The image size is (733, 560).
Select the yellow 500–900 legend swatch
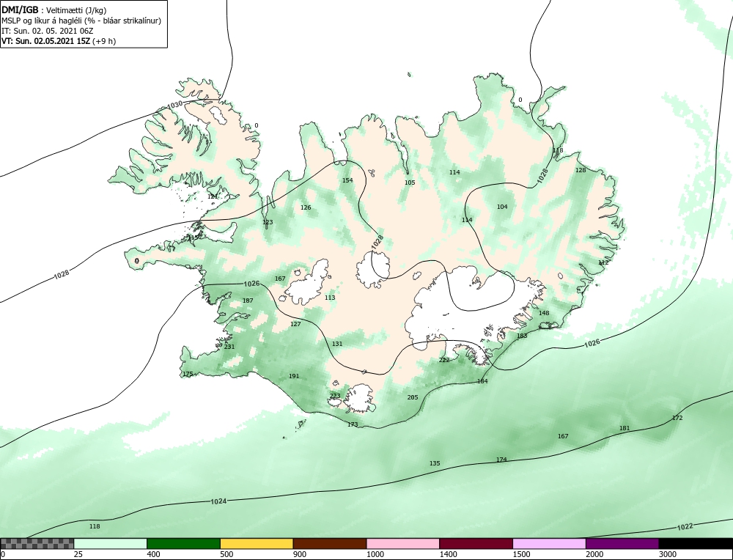coord(257,543)
